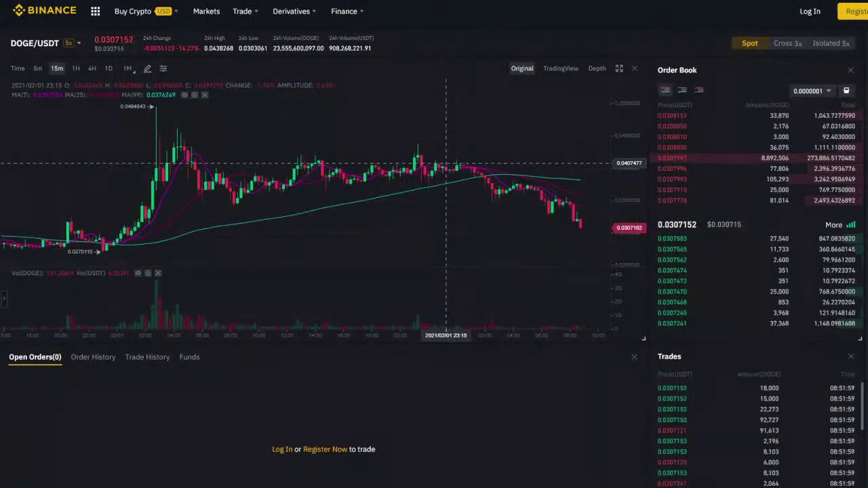The height and width of the screenshot is (488, 868).
Task: Select Original chart view
Action: pos(522,68)
